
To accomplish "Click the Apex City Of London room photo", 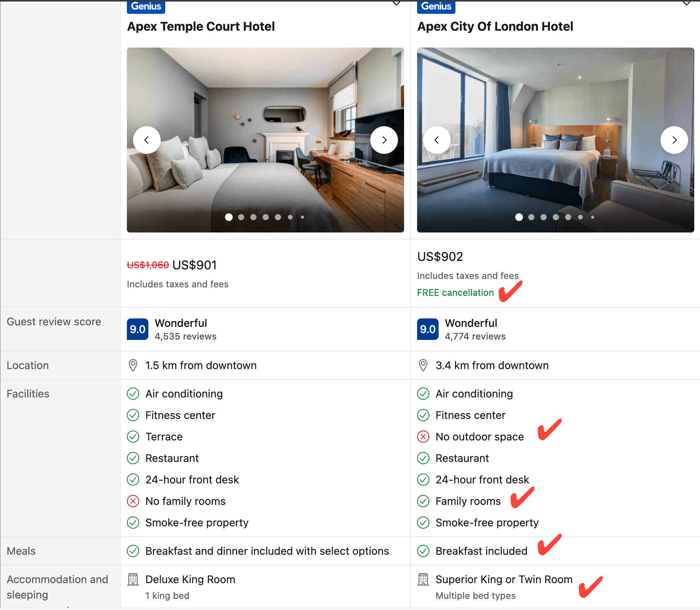I will (555, 140).
